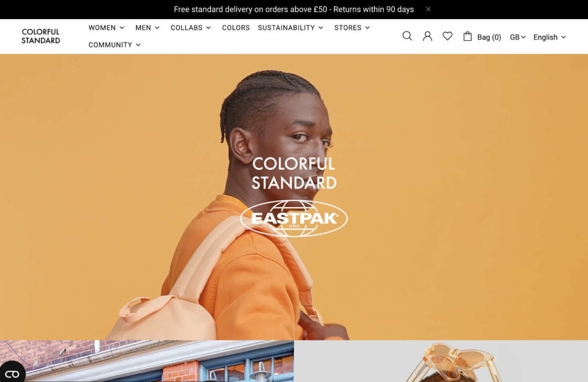Open the storefront building image tile
The height and width of the screenshot is (382, 588).
point(147,361)
